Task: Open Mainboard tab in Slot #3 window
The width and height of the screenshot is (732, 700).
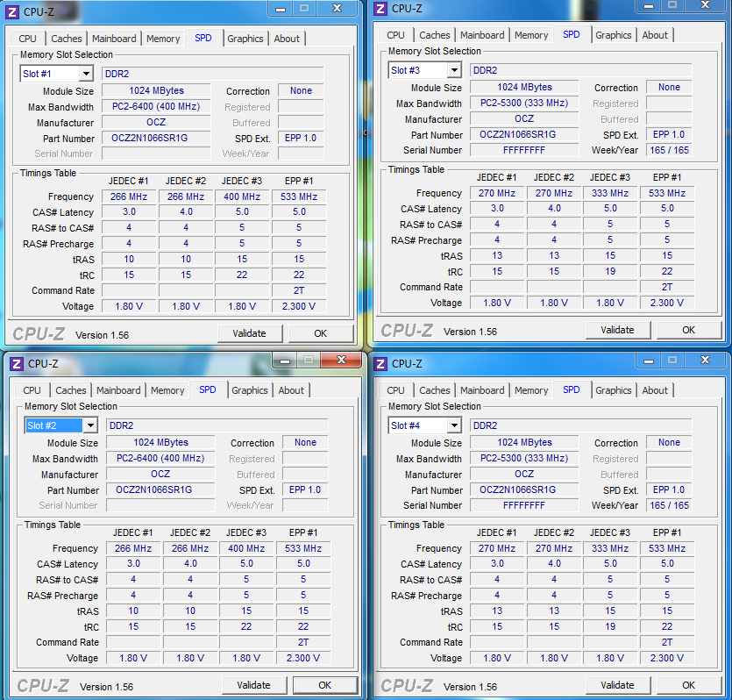Action: [482, 35]
